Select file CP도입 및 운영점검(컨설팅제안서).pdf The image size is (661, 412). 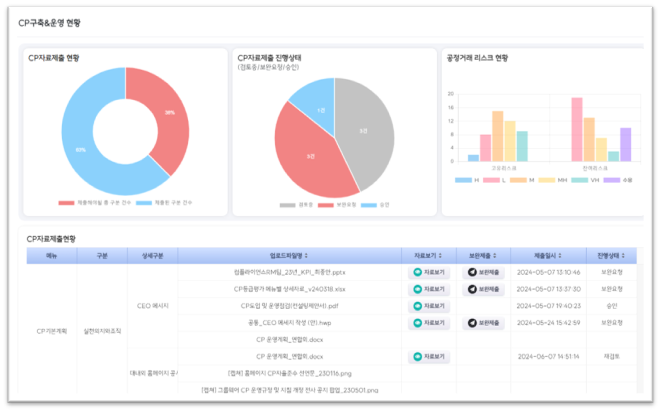pos(290,306)
